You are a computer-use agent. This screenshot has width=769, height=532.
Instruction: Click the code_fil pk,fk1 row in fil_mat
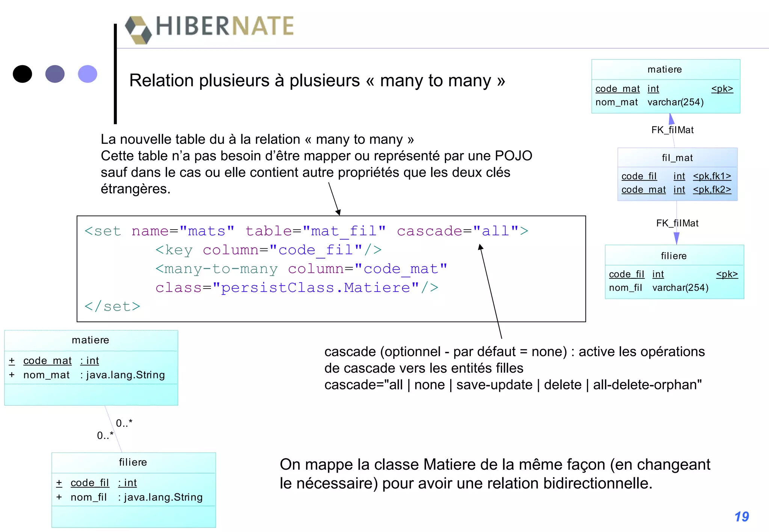click(x=676, y=176)
